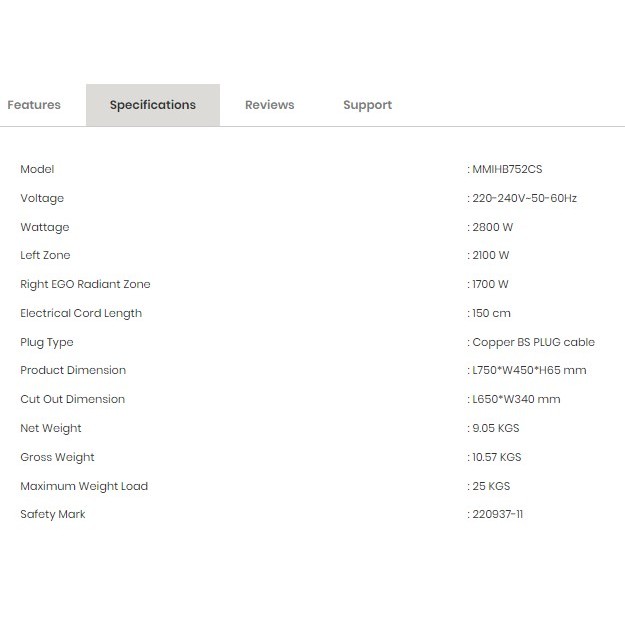Select the L750*W450*H65 mm product dimension

point(528,371)
